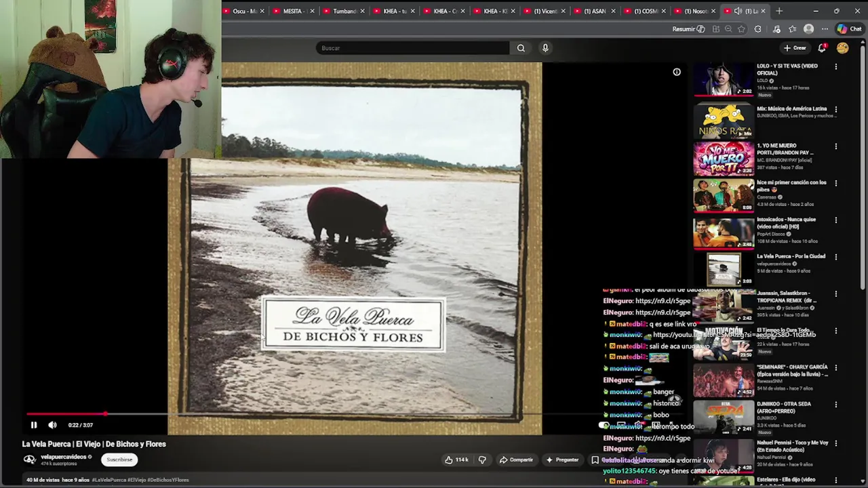Viewport: 868px width, 488px height.
Task: Open browser favorites list icon
Action: pyautogui.click(x=792, y=29)
